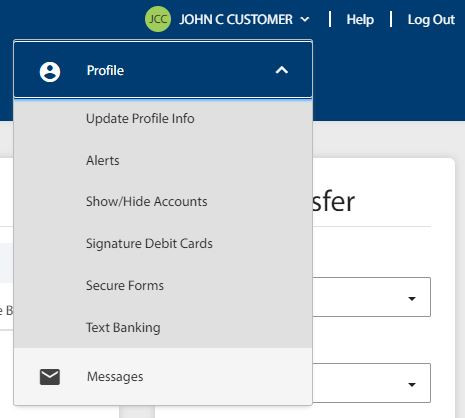
Task: Click the green JCC avatar circle
Action: 158,19
